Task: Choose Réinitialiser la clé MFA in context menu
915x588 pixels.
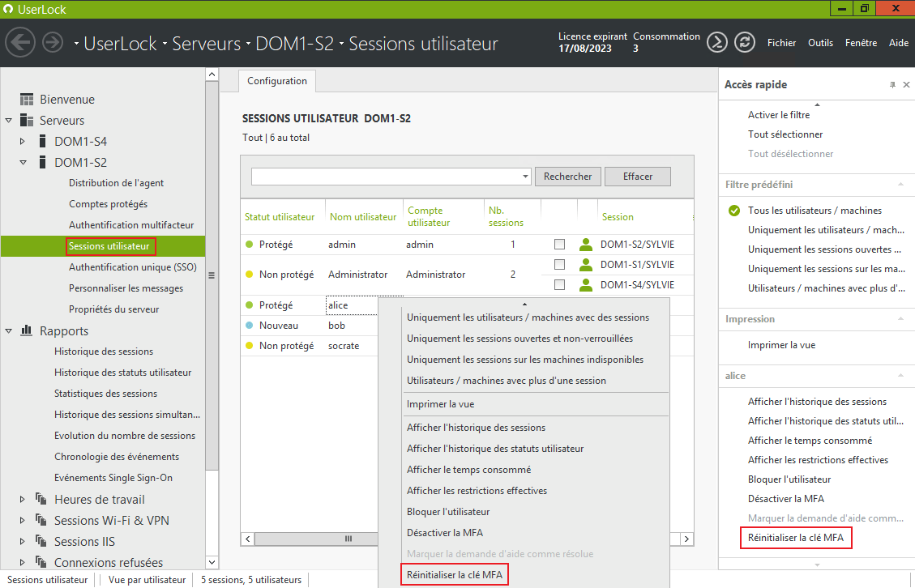Action: tap(455, 574)
